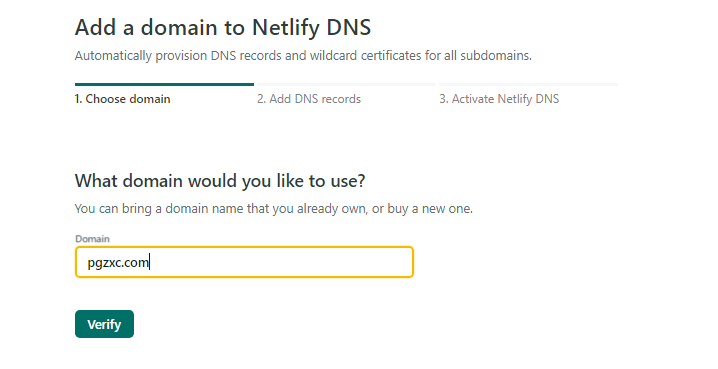The image size is (718, 369).
Task: Click the green Verify button
Action: (x=104, y=324)
